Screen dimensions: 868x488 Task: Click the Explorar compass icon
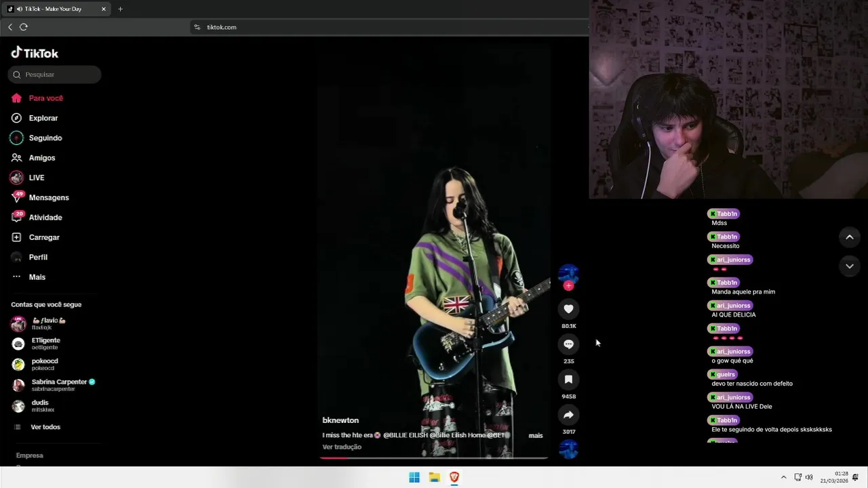(x=16, y=118)
